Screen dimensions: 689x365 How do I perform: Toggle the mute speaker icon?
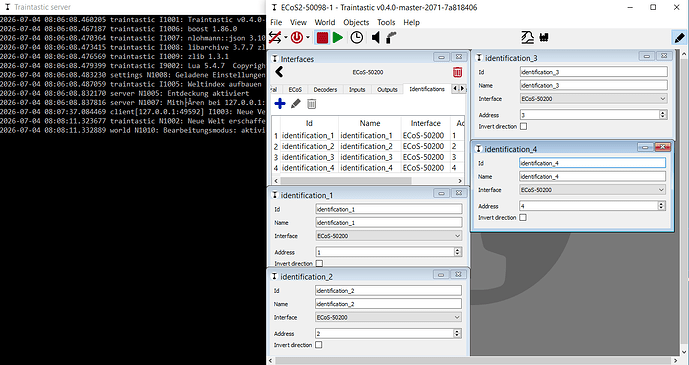pyautogui.click(x=376, y=38)
